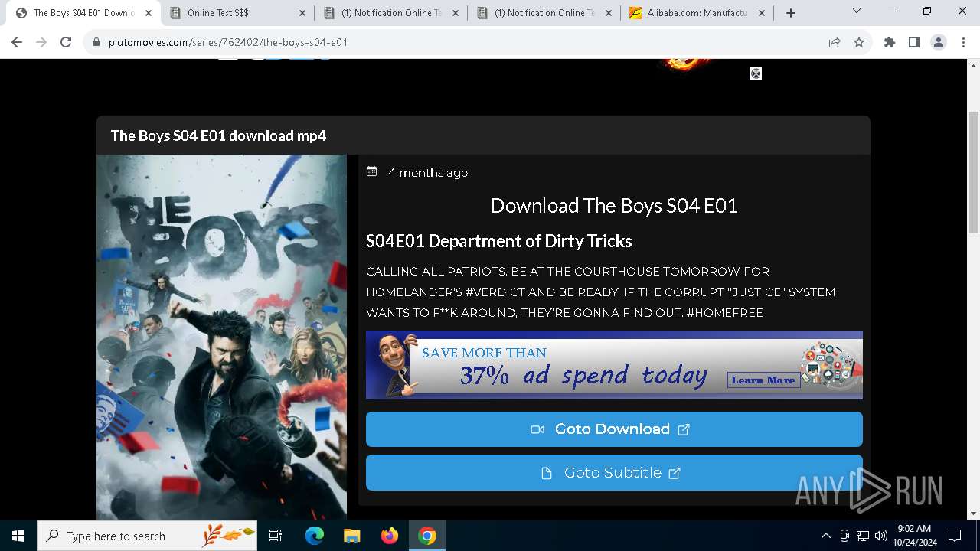The width and height of the screenshot is (980, 551).
Task: Expand the tab search chevron
Action: coord(857,11)
